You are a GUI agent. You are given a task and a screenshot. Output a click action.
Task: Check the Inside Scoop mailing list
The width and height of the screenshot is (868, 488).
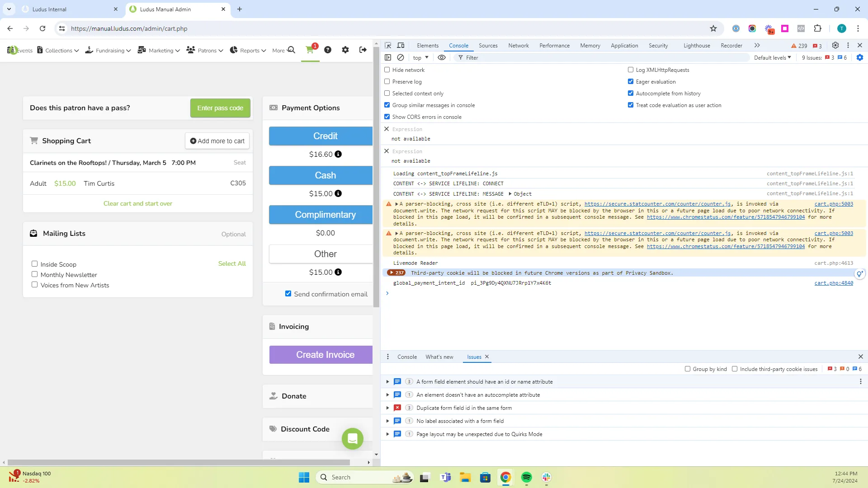(x=34, y=264)
